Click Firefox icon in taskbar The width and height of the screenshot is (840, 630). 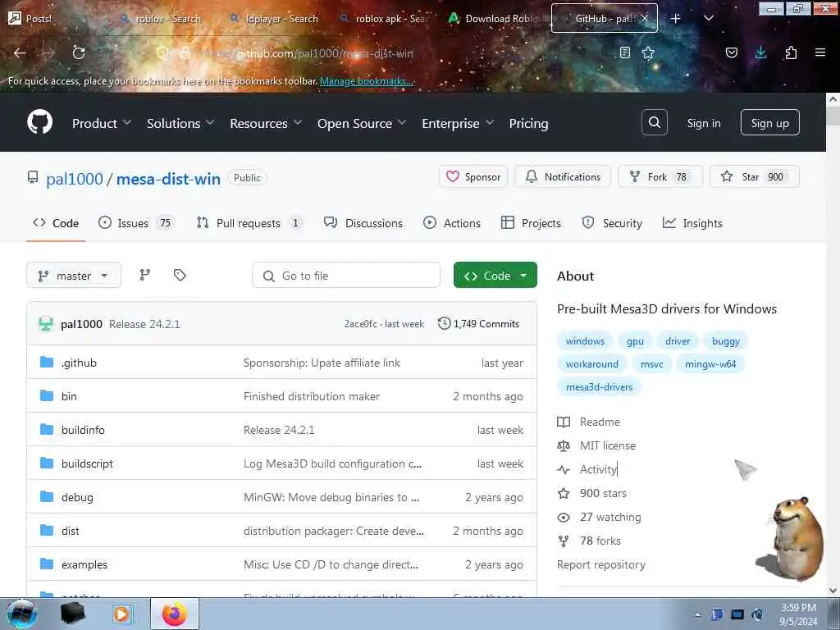pyautogui.click(x=175, y=614)
